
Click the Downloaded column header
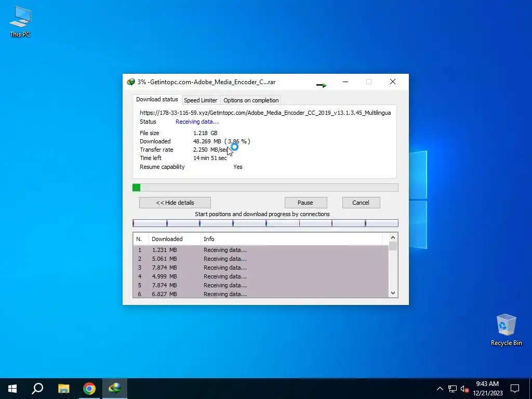tap(175, 239)
